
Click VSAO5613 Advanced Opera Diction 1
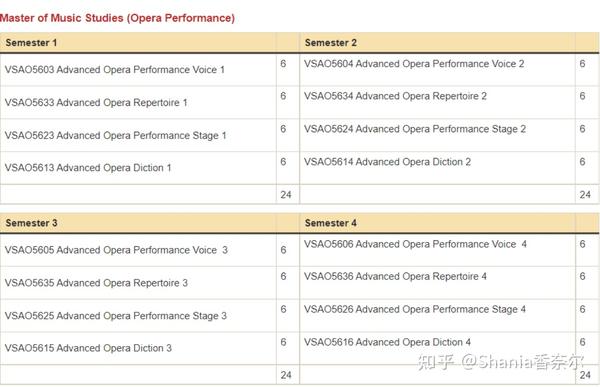[88, 168]
